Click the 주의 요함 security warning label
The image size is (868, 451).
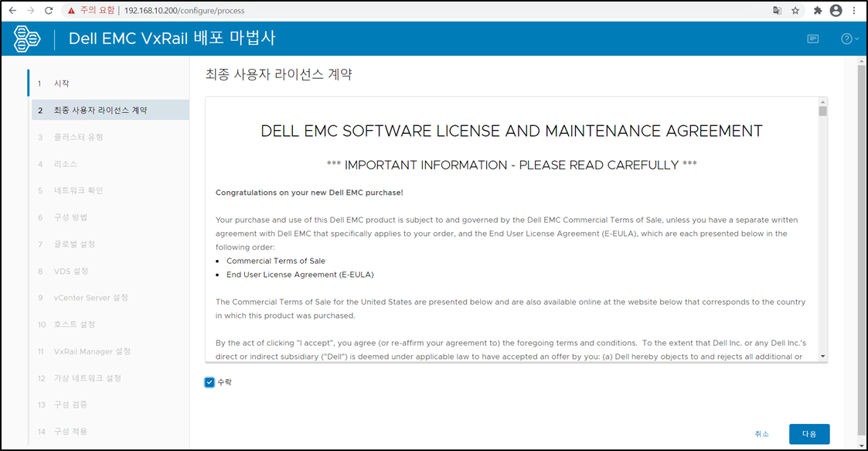coord(97,11)
